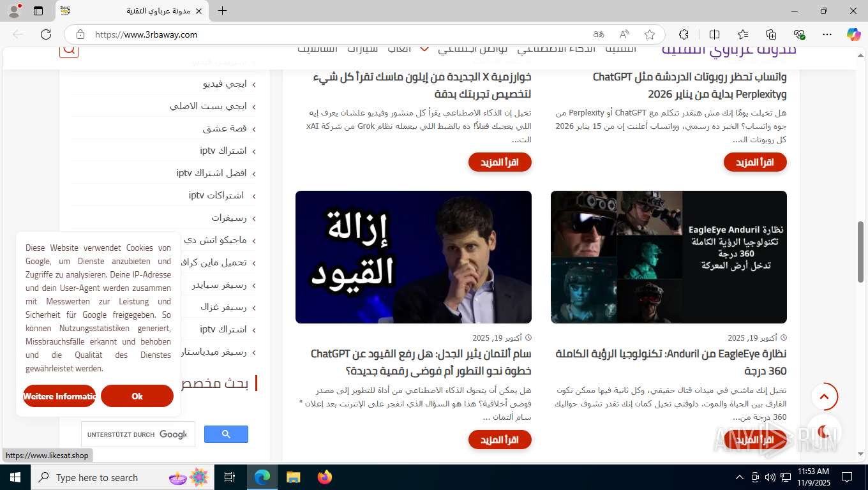Open the قصة عشق sidebar link
This screenshot has height=490, width=868.
225,128
